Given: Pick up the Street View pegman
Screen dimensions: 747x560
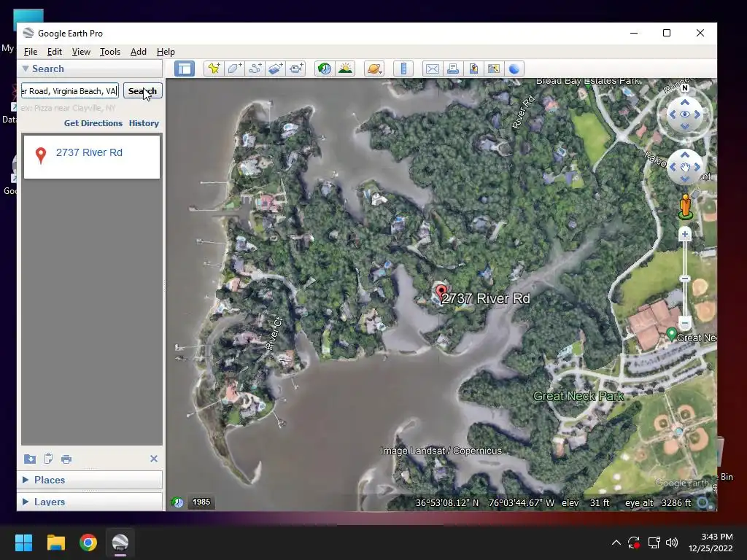Looking at the screenshot, I should (686, 207).
